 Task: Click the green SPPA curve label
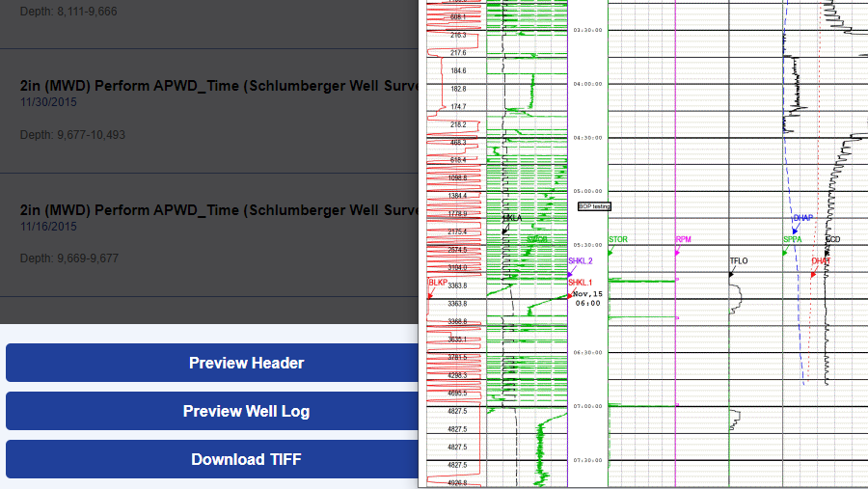click(792, 239)
